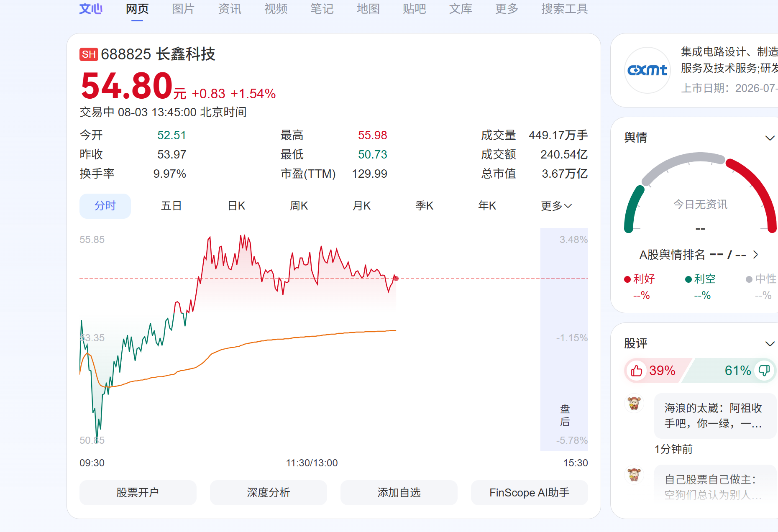Collapse the 舆情 panel chevron
The width and height of the screenshot is (778, 532).
click(x=770, y=138)
